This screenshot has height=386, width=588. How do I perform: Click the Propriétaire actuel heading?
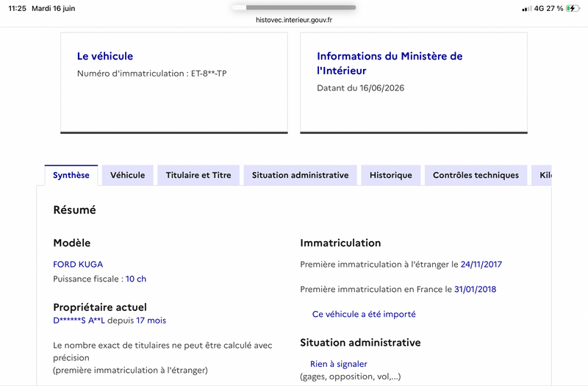pos(100,307)
